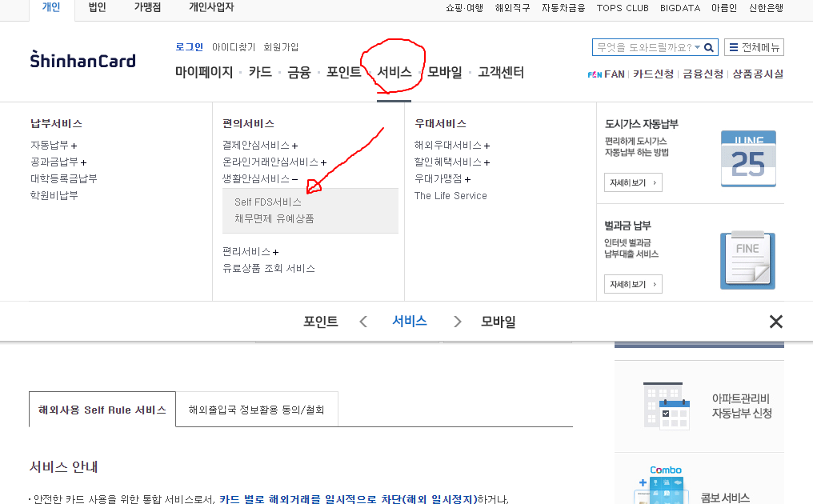Click 자세히보기 under 벌과금 납부

pos(633,284)
